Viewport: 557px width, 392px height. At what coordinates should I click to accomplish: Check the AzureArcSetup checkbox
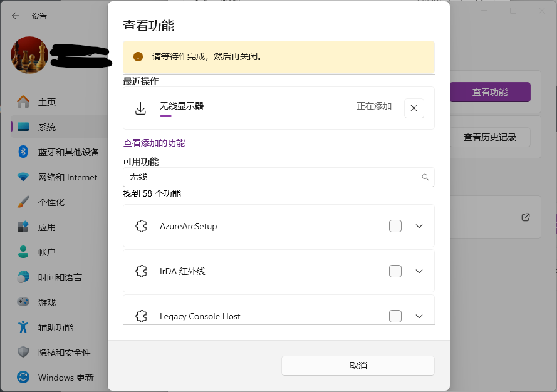click(395, 226)
